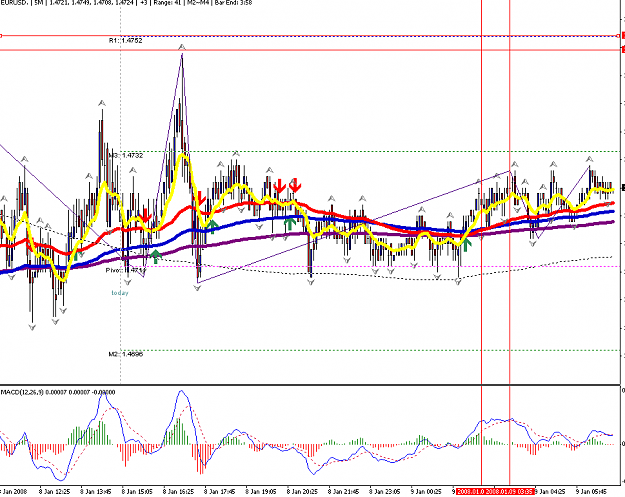Click the fractal arrow above the highest price spike
The image size is (625, 497).
[182, 47]
